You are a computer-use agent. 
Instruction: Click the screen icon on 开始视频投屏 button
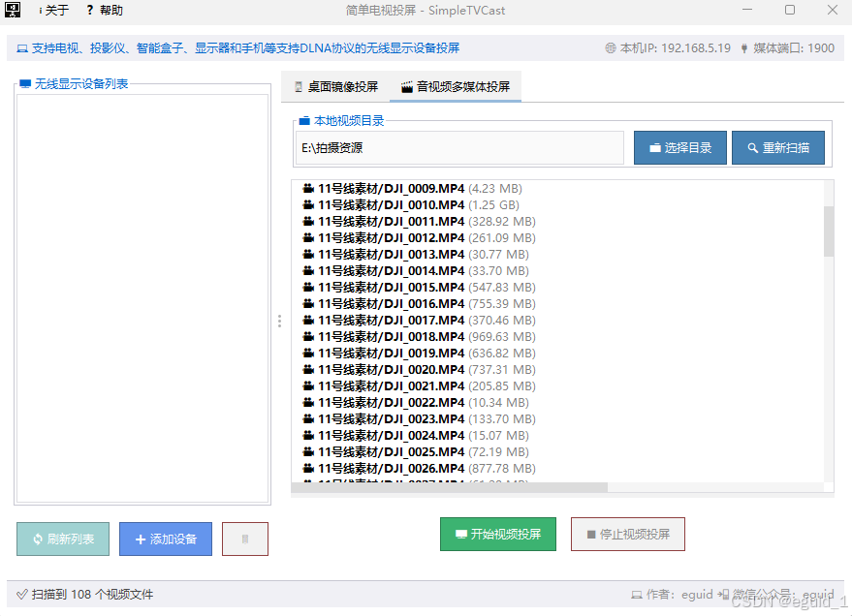(x=462, y=534)
